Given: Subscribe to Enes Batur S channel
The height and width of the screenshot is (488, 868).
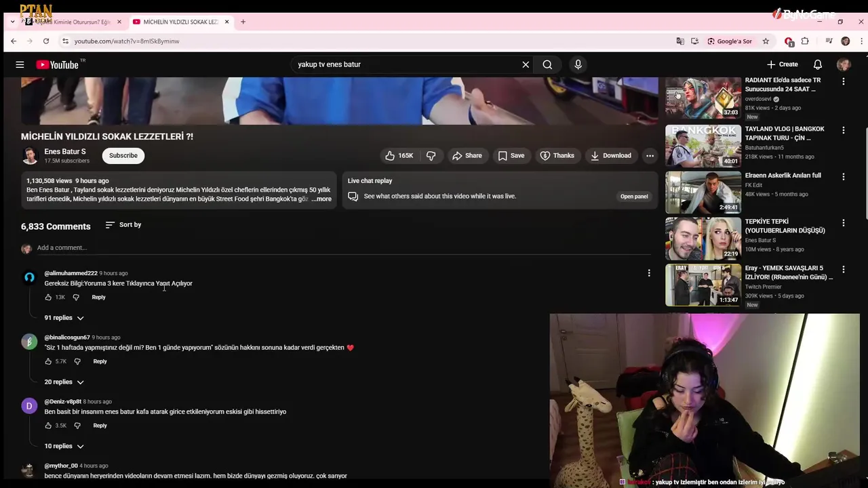Looking at the screenshot, I should (123, 156).
